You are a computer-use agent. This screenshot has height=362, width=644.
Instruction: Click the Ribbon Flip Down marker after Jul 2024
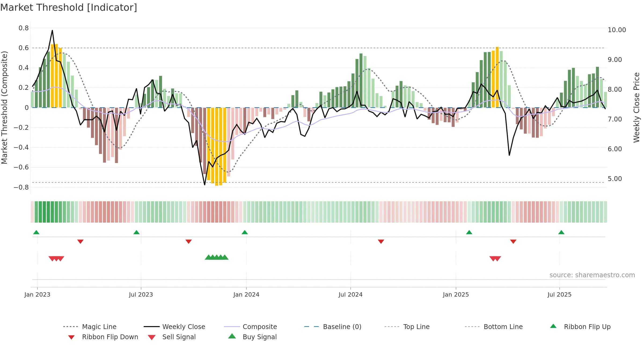click(x=381, y=241)
